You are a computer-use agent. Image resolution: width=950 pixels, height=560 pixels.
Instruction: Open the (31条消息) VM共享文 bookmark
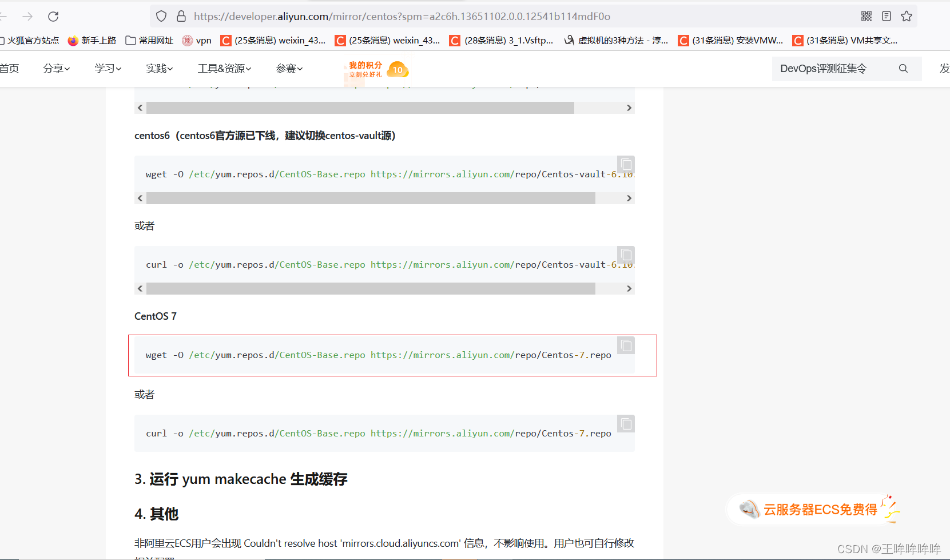tap(845, 41)
